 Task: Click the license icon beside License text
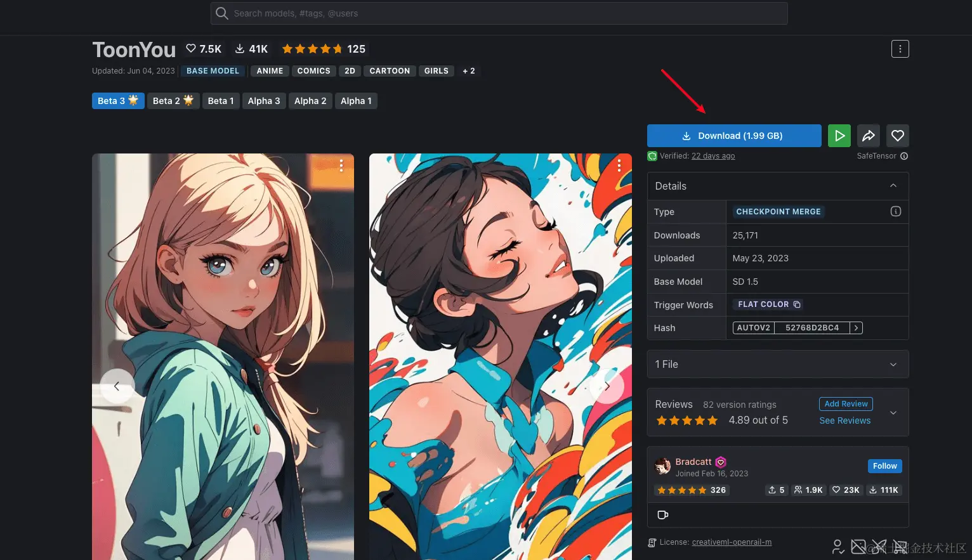pyautogui.click(x=652, y=543)
